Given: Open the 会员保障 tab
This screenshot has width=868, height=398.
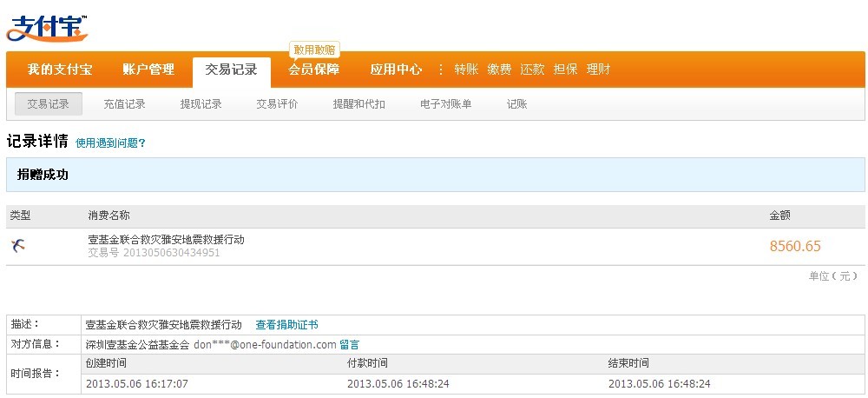Looking at the screenshot, I should 313,70.
